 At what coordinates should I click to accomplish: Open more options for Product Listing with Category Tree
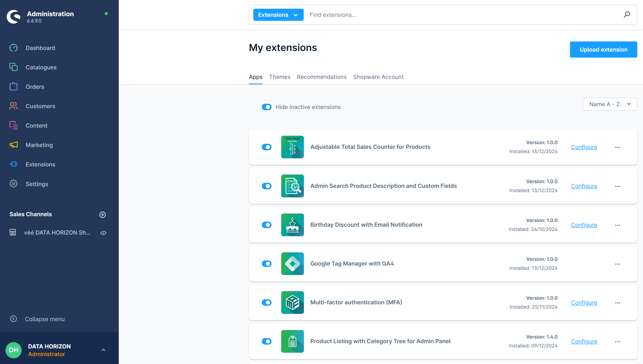618,342
